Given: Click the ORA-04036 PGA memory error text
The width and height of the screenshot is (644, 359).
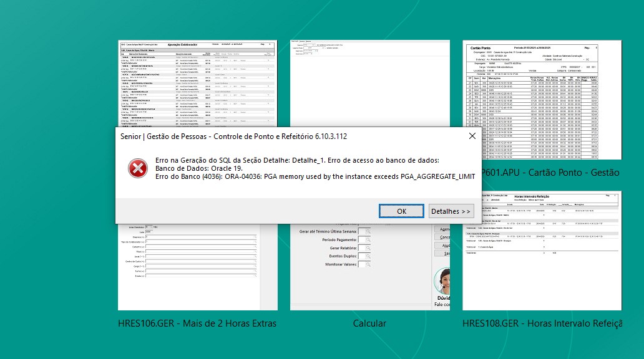Looking at the screenshot, I should click(x=315, y=176).
